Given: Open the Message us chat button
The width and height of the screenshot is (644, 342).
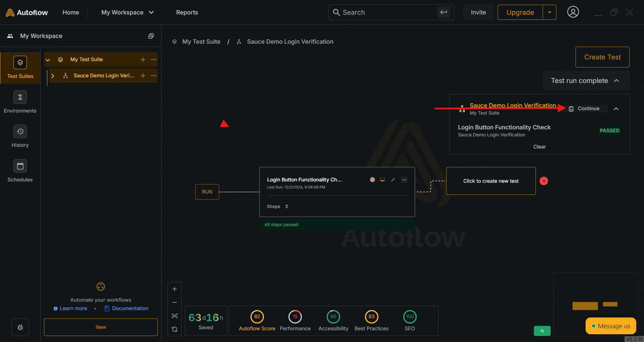Looking at the screenshot, I should pyautogui.click(x=611, y=326).
